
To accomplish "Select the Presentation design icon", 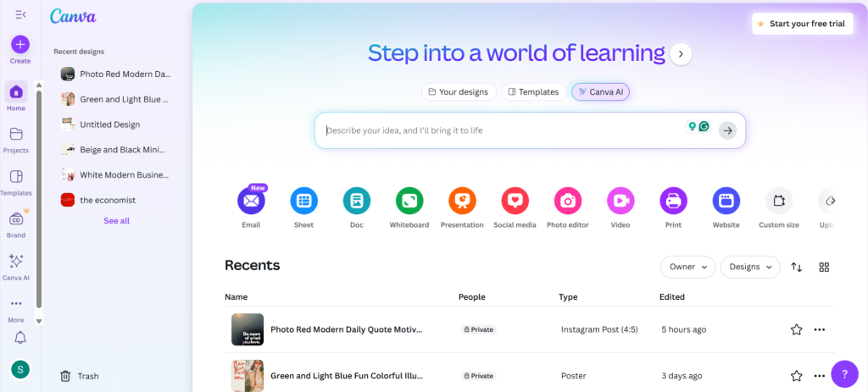I will [462, 202].
